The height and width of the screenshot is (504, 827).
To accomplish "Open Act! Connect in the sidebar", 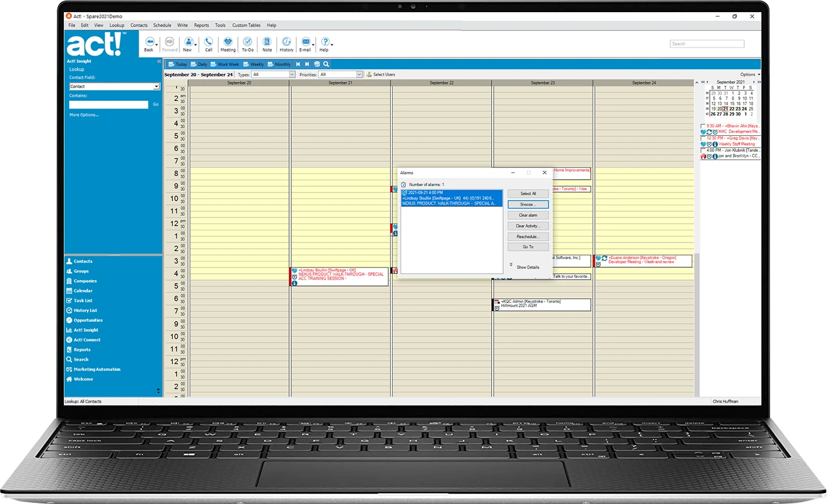I will [84, 340].
